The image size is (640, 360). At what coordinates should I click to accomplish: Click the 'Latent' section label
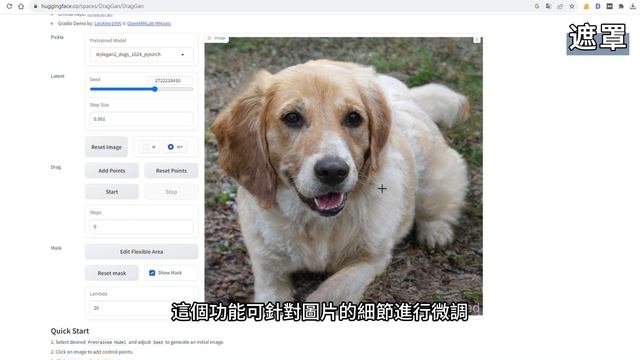tap(58, 76)
